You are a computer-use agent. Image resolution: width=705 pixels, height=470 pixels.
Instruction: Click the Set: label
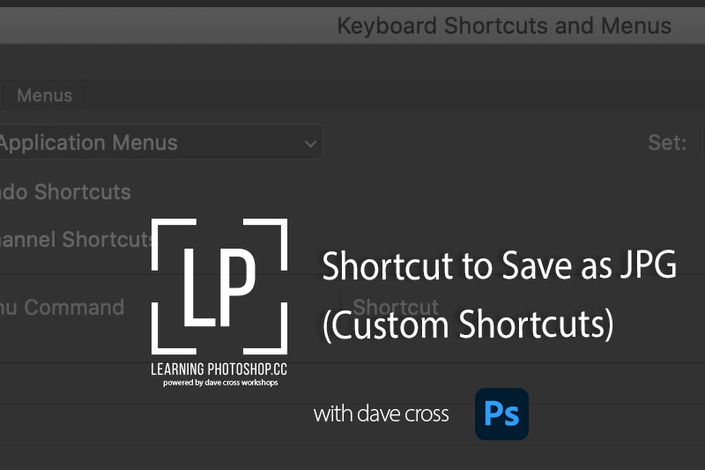point(667,143)
